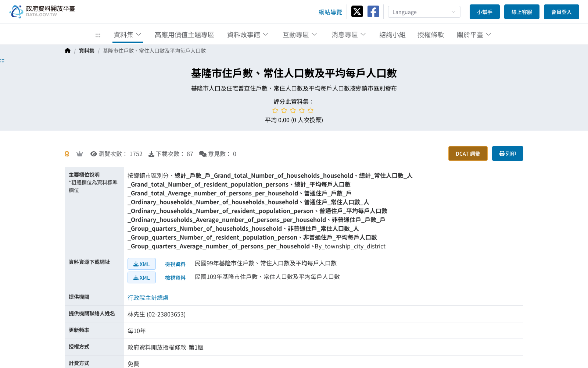588x368 pixels.
Task: Click license text 政府資料開放授權條款-第1版
Action: [x=165, y=347]
